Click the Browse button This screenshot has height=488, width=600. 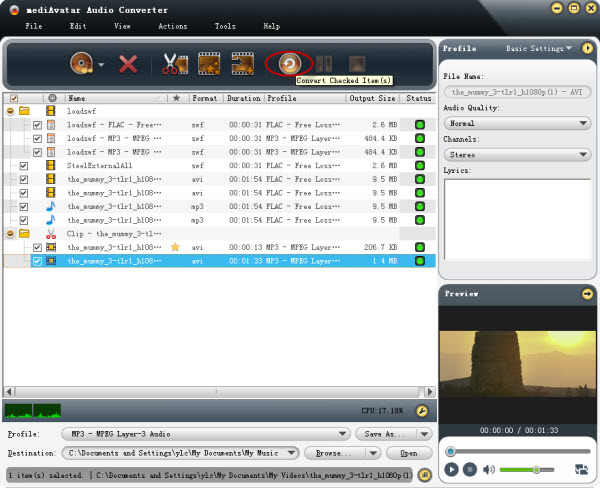[335, 453]
